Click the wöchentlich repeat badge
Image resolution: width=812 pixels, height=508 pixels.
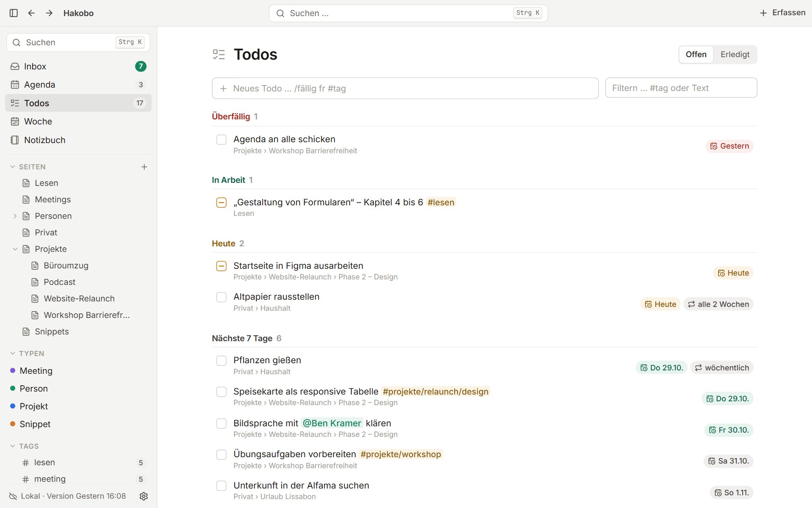(722, 368)
